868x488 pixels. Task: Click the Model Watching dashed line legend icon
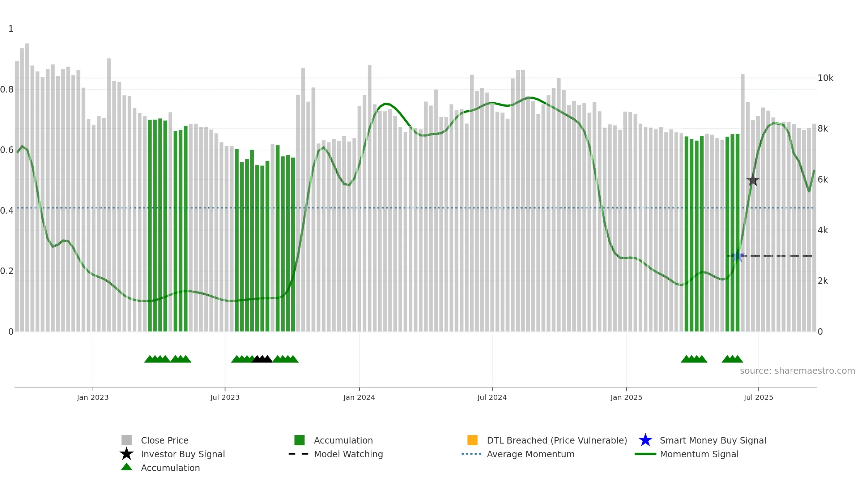299,454
